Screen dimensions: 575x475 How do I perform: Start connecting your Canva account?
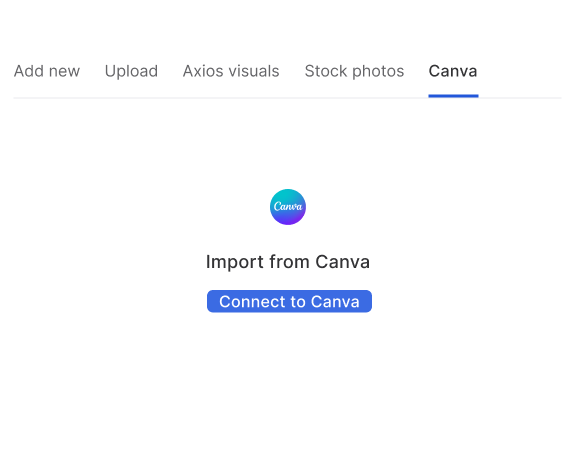pos(289,302)
